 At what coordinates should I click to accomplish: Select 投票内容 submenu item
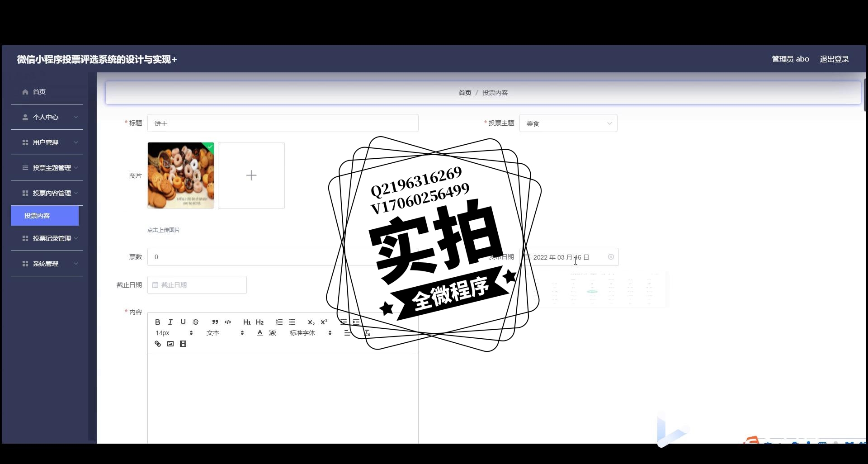click(x=45, y=216)
